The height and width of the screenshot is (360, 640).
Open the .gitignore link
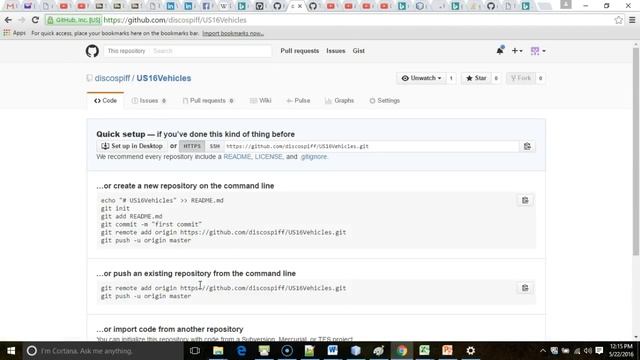coord(313,157)
